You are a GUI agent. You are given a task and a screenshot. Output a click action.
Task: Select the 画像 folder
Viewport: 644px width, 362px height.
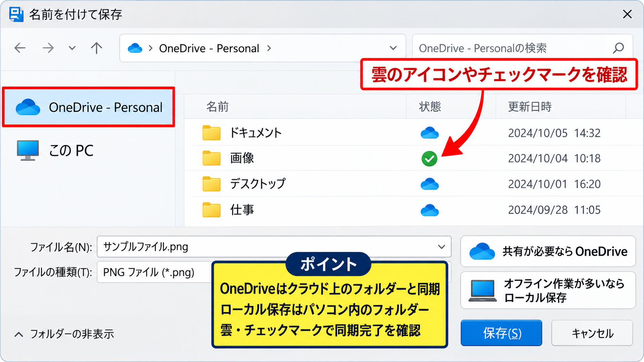228,158
